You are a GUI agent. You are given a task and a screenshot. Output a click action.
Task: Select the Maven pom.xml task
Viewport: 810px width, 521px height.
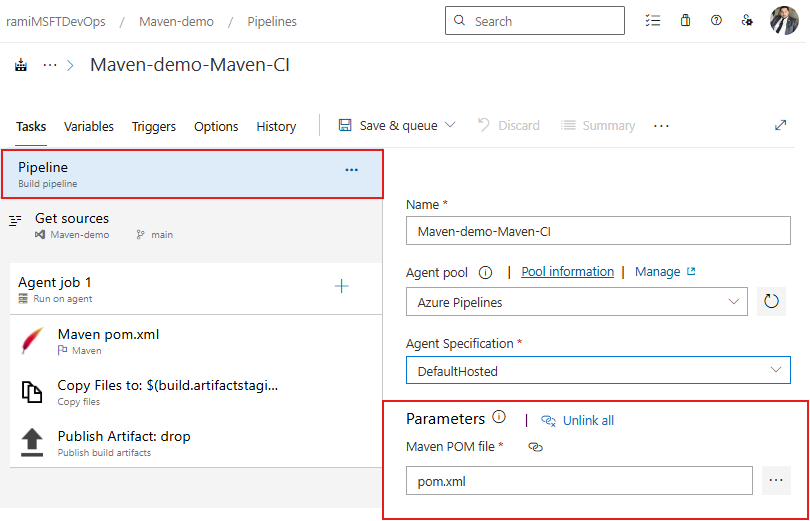[196, 341]
